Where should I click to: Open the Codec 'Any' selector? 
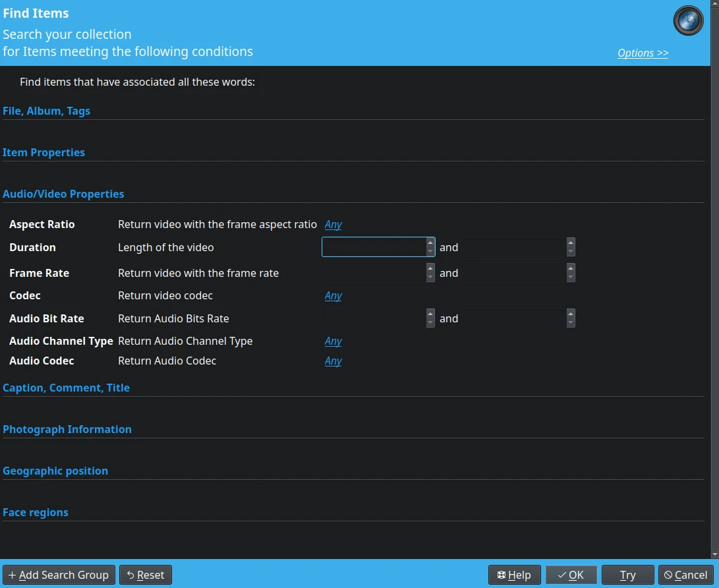pos(333,295)
